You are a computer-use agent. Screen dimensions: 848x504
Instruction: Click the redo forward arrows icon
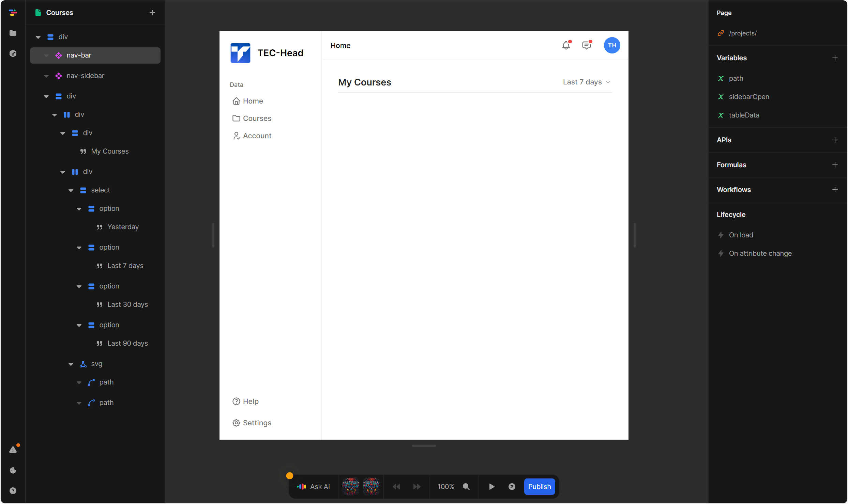[x=417, y=487]
